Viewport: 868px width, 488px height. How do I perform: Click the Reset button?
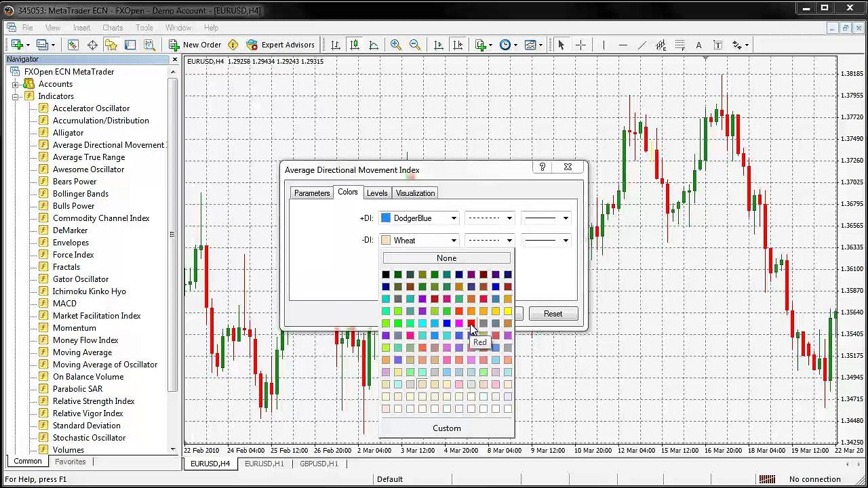[x=553, y=314]
